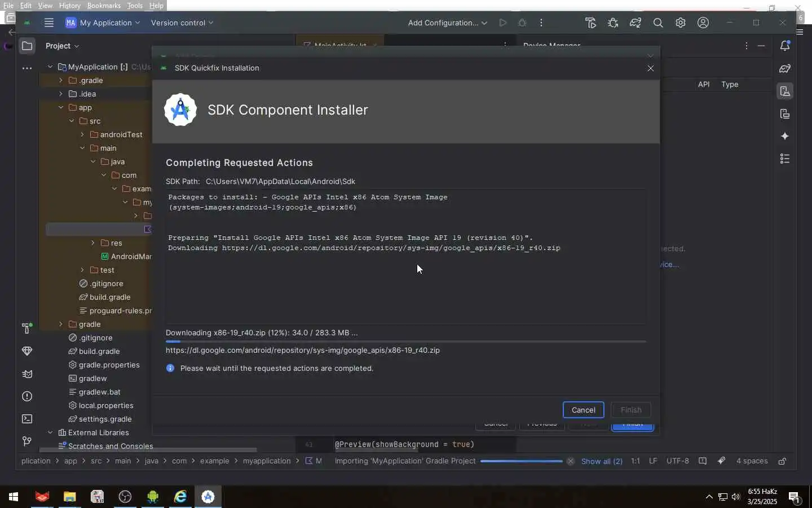Viewport: 812px width, 508px height.
Task: Open the main hamburger menu
Action: click(x=49, y=23)
